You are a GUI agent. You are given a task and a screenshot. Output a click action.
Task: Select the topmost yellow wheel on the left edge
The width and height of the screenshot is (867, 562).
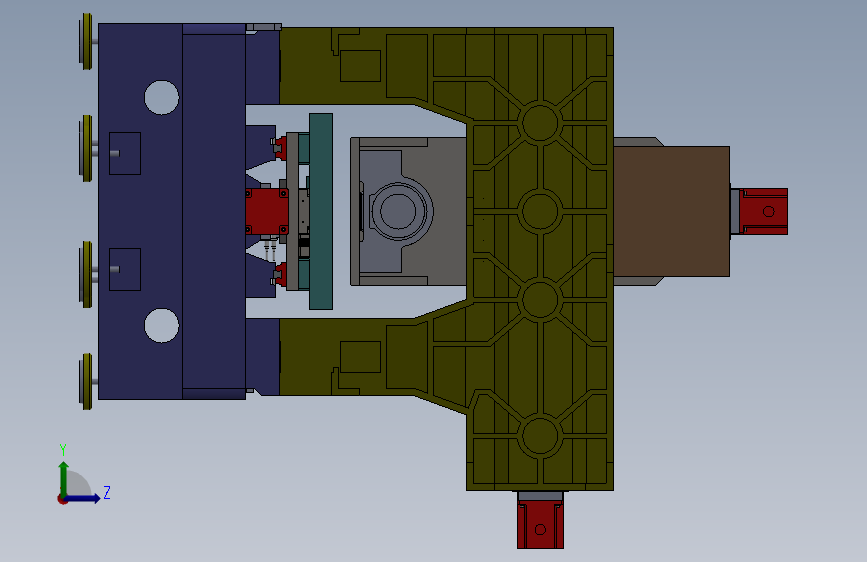click(87, 41)
